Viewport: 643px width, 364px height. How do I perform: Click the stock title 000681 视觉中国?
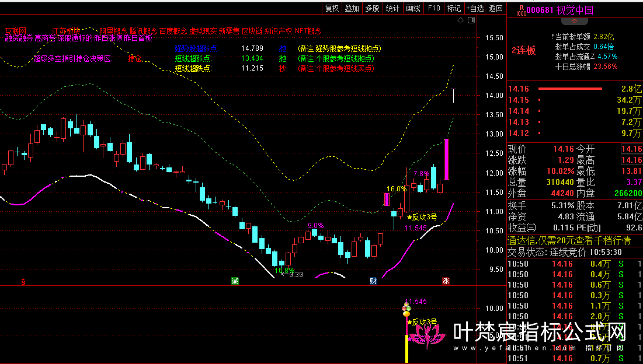559,10
